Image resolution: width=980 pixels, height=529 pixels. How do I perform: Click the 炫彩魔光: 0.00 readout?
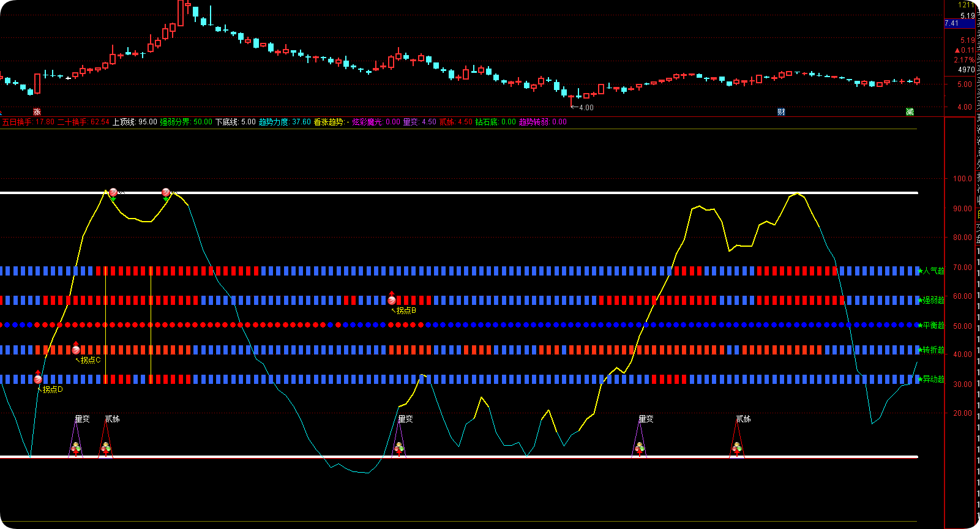tap(376, 122)
